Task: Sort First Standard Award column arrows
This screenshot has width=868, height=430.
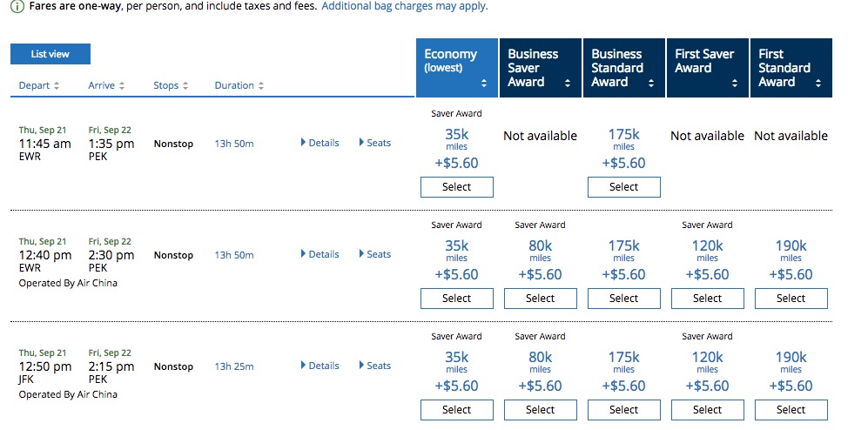Action: coord(818,83)
